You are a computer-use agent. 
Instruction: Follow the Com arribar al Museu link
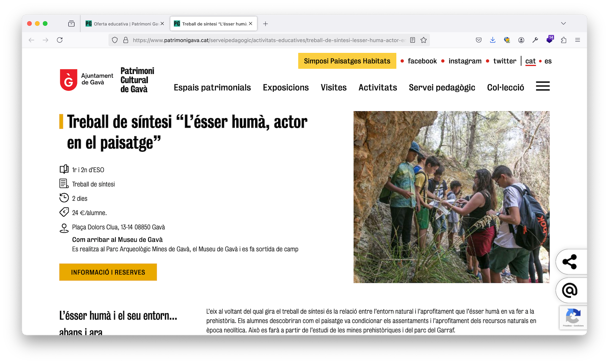117,240
